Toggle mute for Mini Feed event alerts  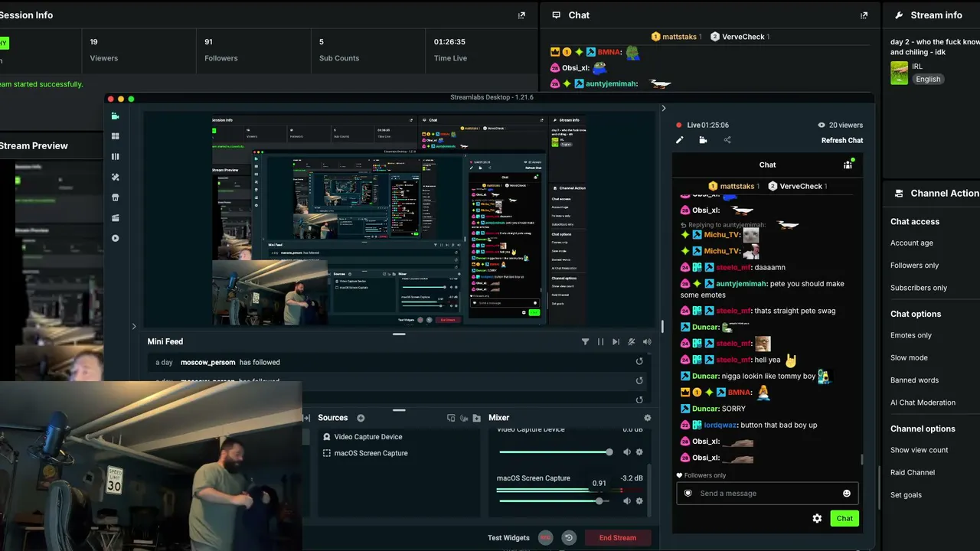point(632,342)
